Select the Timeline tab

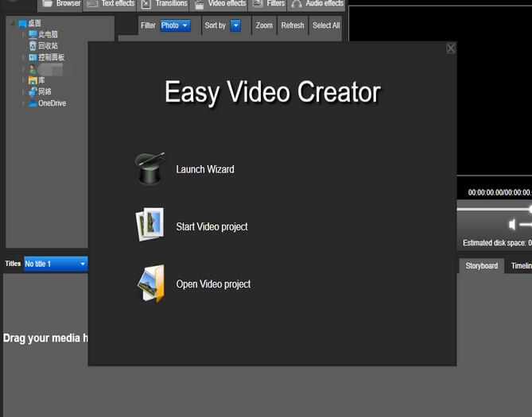518,266
